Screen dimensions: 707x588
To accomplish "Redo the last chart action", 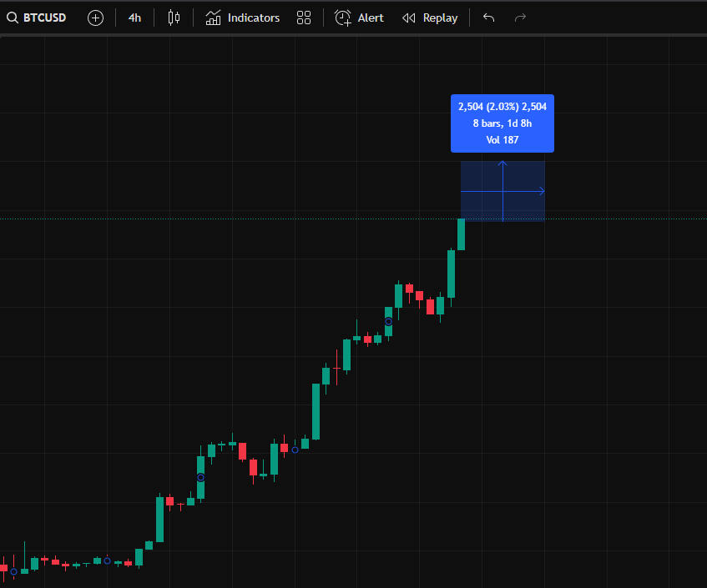I will coord(520,18).
